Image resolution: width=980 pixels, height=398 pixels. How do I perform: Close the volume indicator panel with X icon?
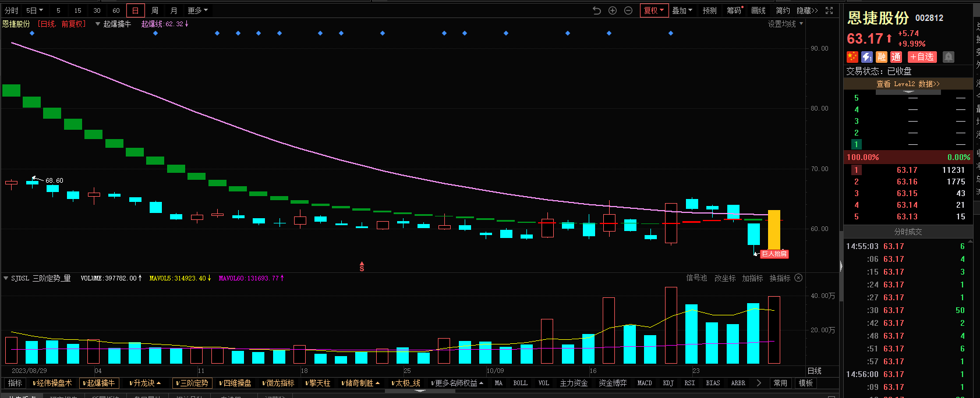pyautogui.click(x=799, y=278)
